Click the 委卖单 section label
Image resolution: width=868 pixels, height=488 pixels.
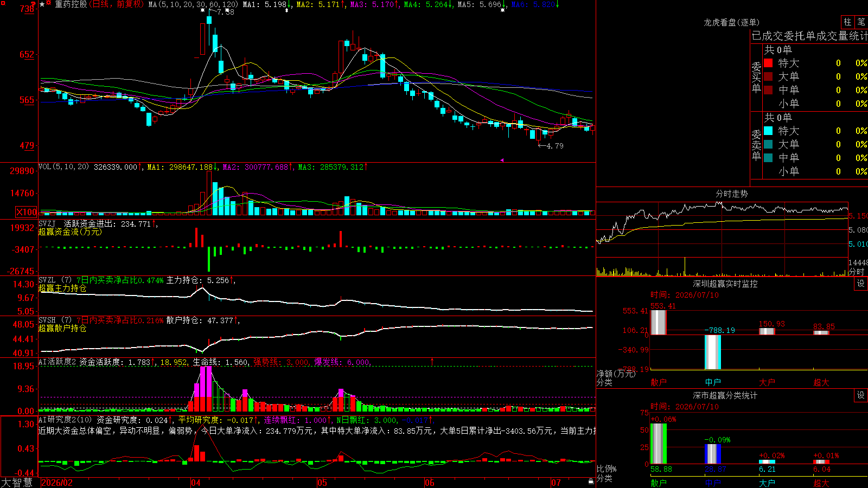pyautogui.click(x=756, y=145)
